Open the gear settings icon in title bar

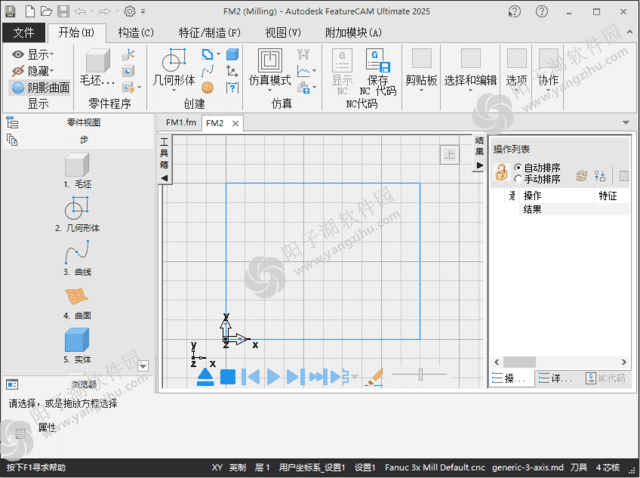pos(129,11)
